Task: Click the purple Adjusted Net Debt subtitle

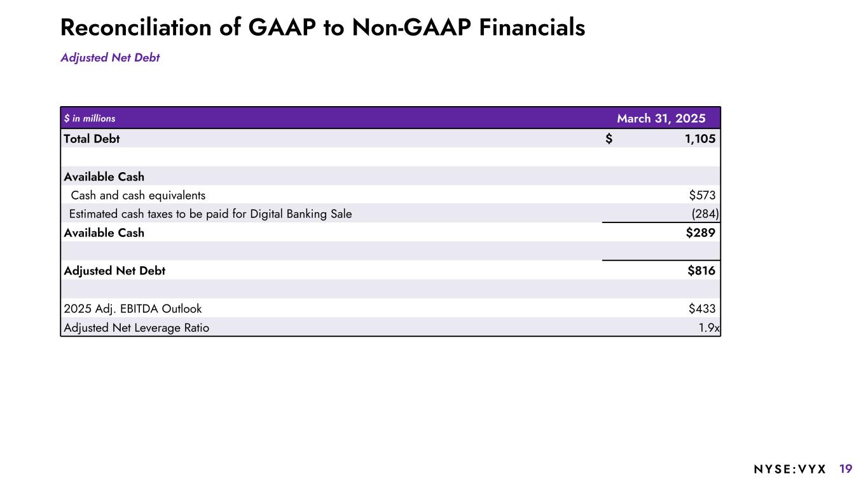Action: click(110, 58)
